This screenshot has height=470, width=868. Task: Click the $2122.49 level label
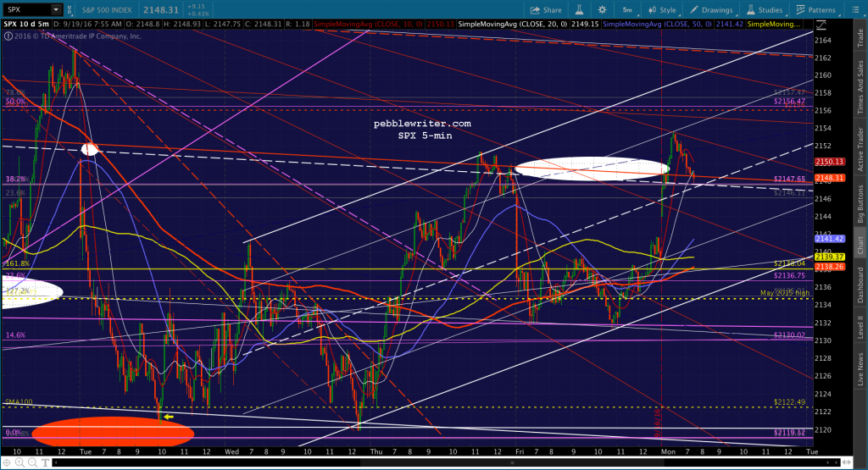point(789,402)
